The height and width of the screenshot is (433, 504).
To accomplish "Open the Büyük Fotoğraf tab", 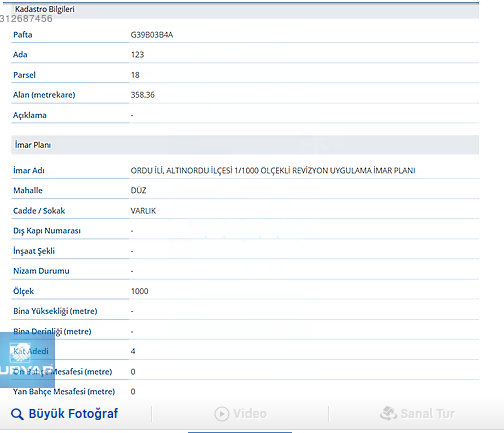I will pos(65,414).
